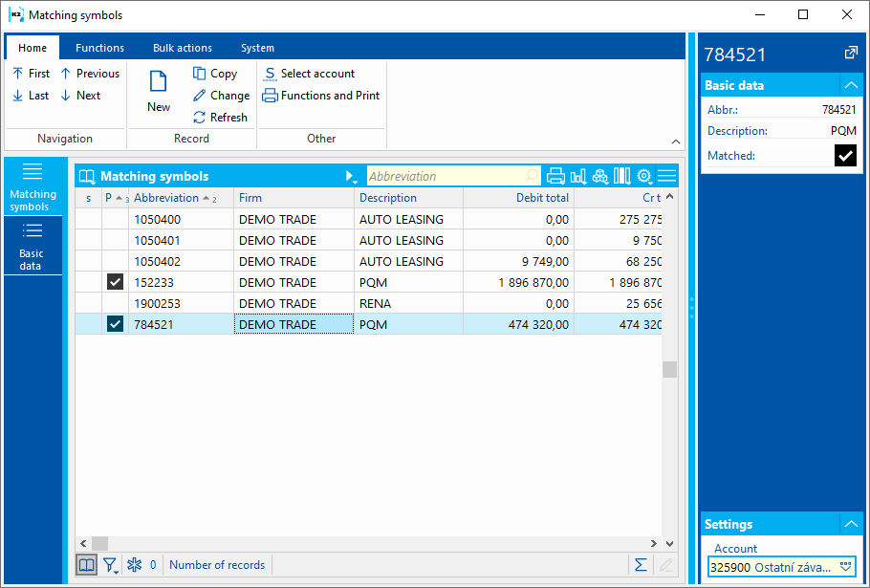Viewport: 870px width, 588px height.
Task: Switch to the Functions ribbon tab
Action: [x=99, y=48]
